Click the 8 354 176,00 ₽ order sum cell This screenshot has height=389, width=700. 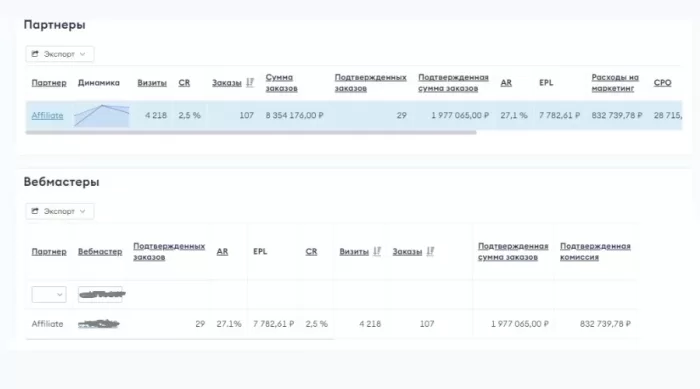294,115
